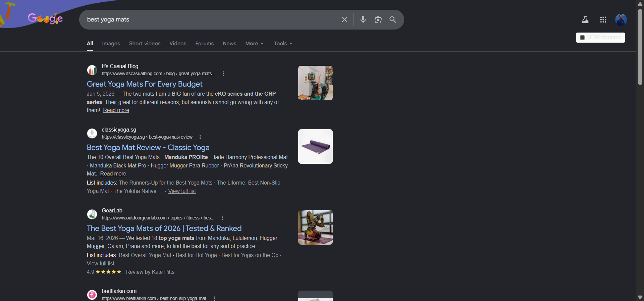This screenshot has width=644, height=301.
Task: Open Best Yoga Mat Review - Classic Yoga
Action: click(148, 147)
